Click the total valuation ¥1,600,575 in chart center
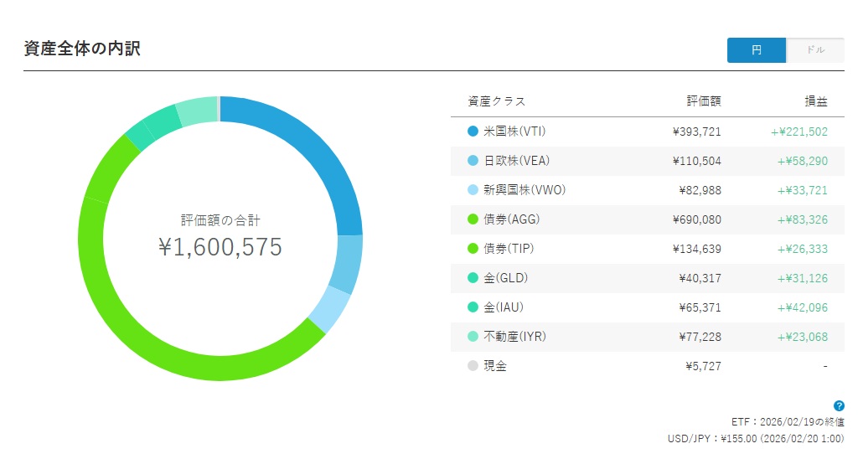The width and height of the screenshot is (868, 459). tap(220, 247)
